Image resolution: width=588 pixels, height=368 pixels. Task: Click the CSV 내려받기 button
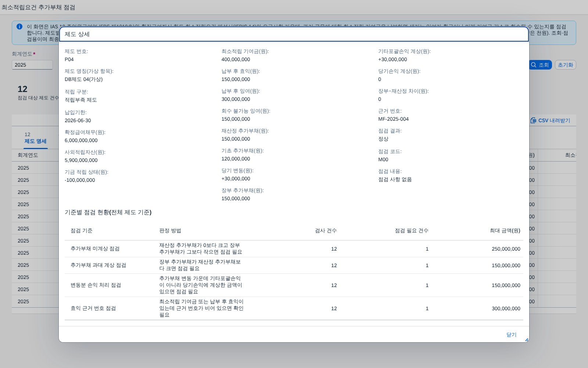click(551, 120)
